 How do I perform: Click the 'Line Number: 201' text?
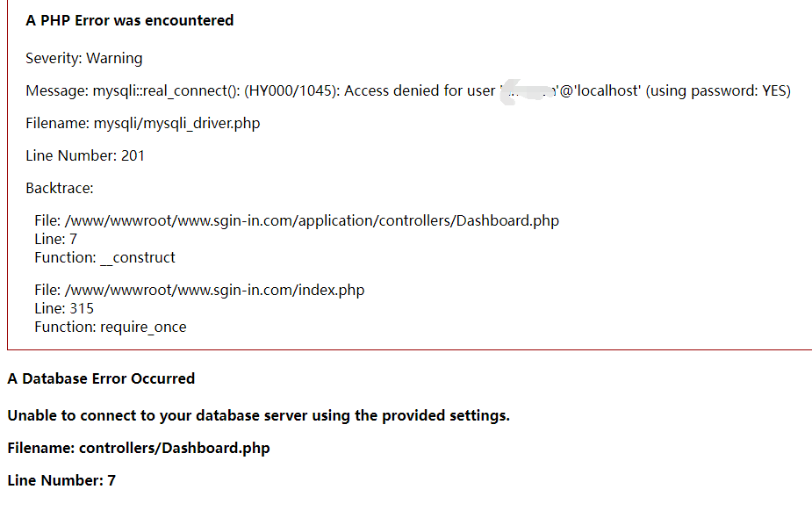click(x=85, y=155)
